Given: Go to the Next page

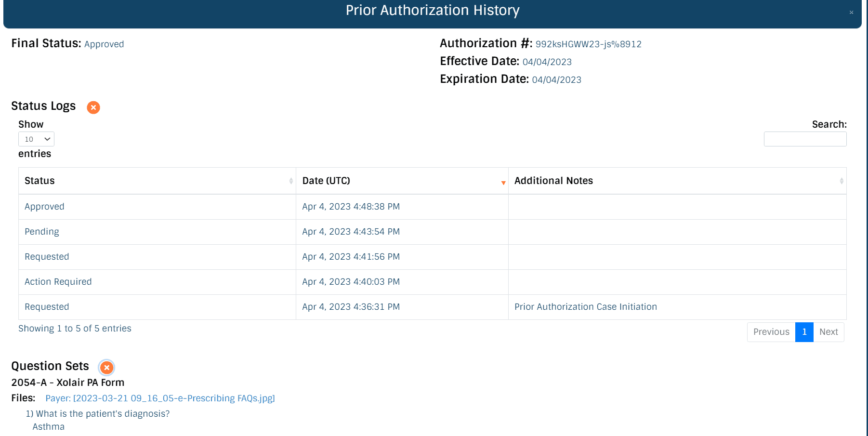Looking at the screenshot, I should point(829,332).
